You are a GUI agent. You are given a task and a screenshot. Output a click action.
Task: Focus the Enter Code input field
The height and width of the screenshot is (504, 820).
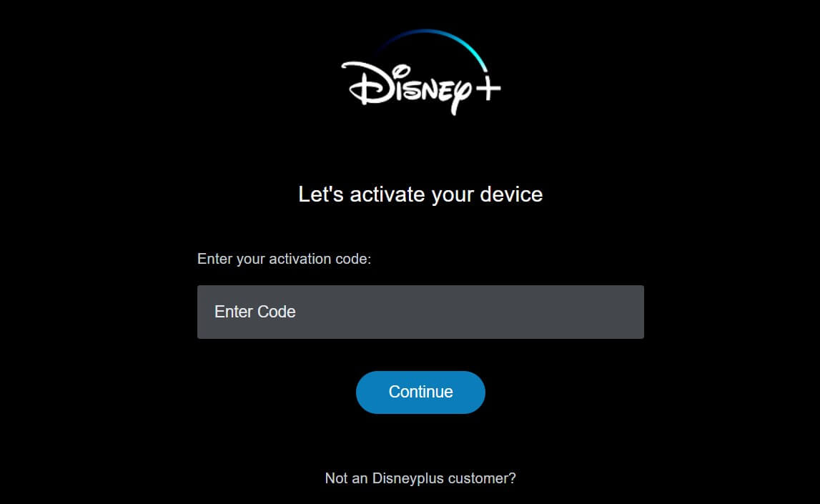[x=420, y=312]
